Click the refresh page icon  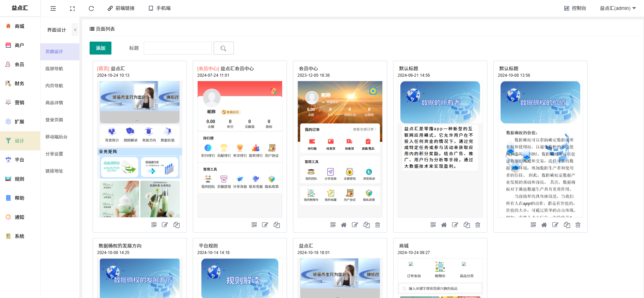[x=91, y=9]
